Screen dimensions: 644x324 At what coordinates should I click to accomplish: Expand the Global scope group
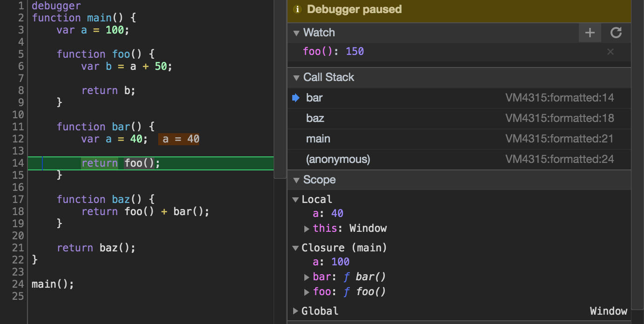[295, 311]
